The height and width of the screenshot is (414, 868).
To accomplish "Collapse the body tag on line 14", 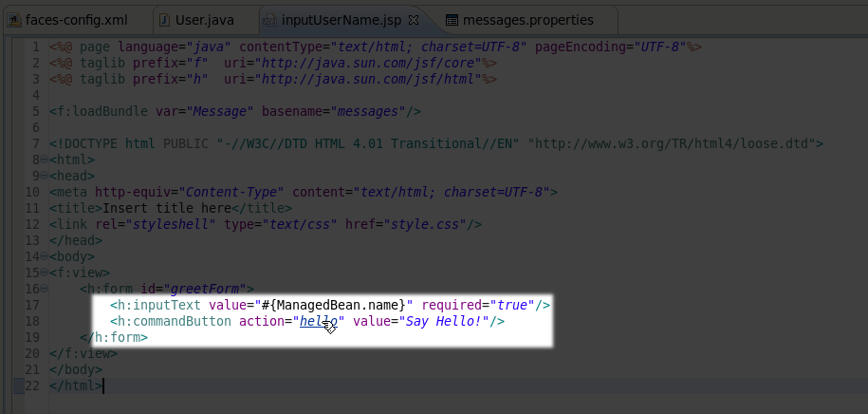I will coord(45,256).
